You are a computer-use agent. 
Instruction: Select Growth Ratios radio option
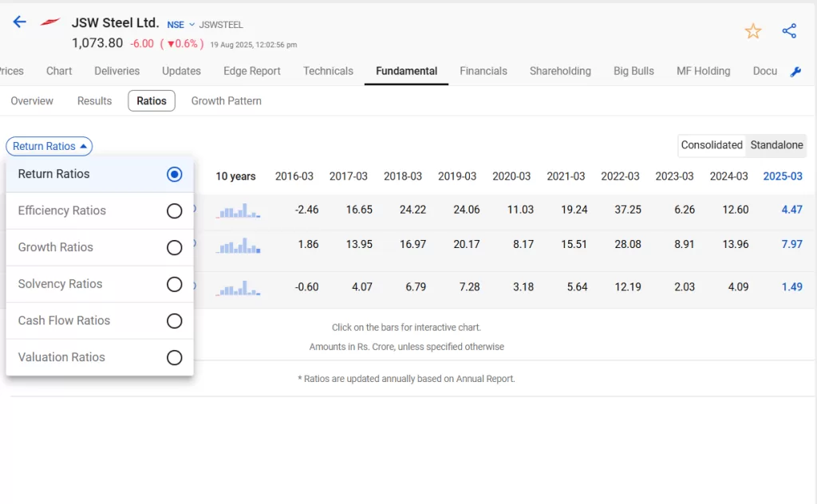click(174, 247)
